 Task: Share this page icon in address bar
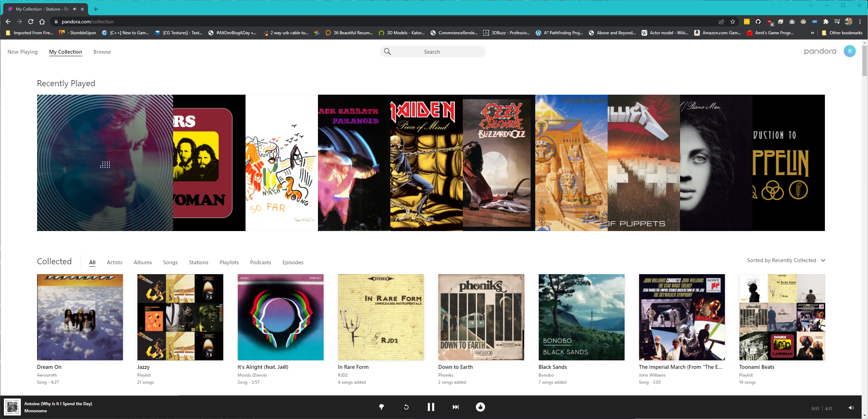point(721,22)
